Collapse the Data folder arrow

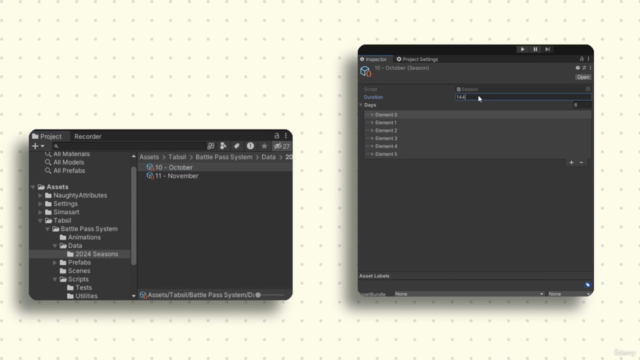point(55,246)
